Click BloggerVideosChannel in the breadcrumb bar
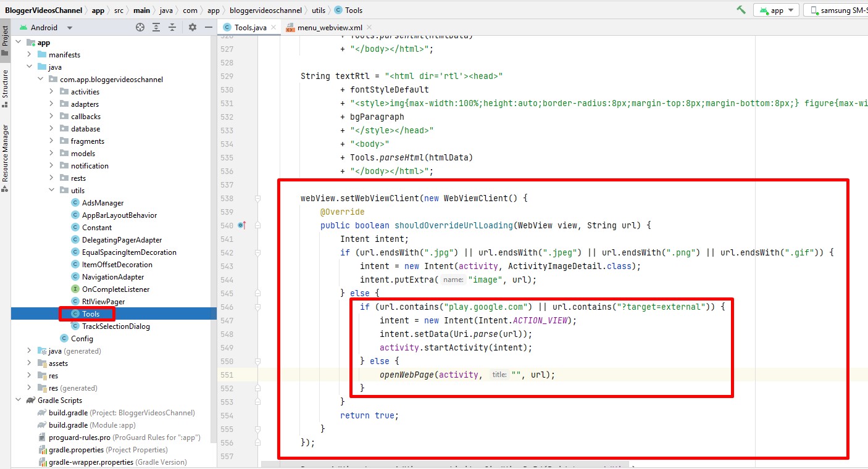Screen dimensions: 868x469 [x=45, y=10]
